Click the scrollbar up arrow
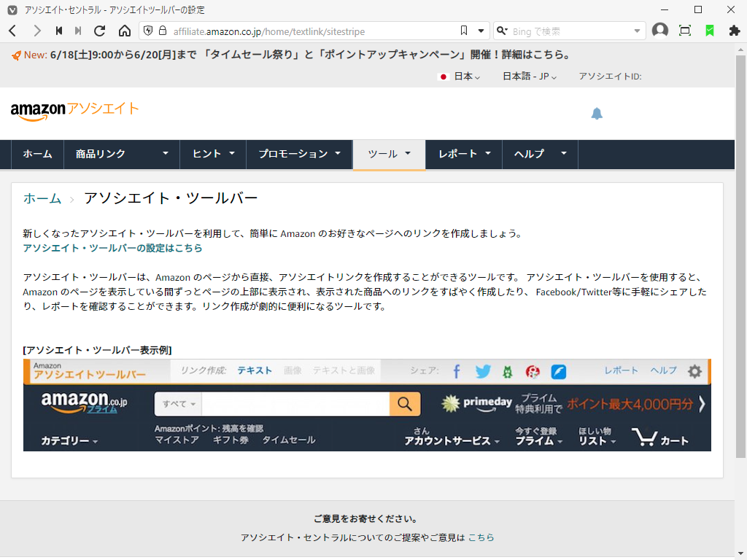The width and height of the screenshot is (747, 560). click(740, 49)
